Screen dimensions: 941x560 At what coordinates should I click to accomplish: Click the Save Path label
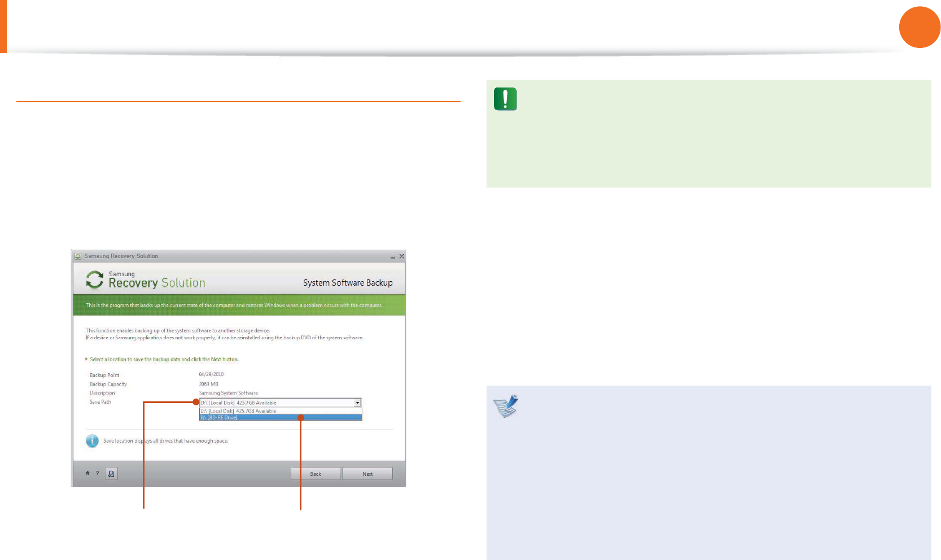point(100,402)
